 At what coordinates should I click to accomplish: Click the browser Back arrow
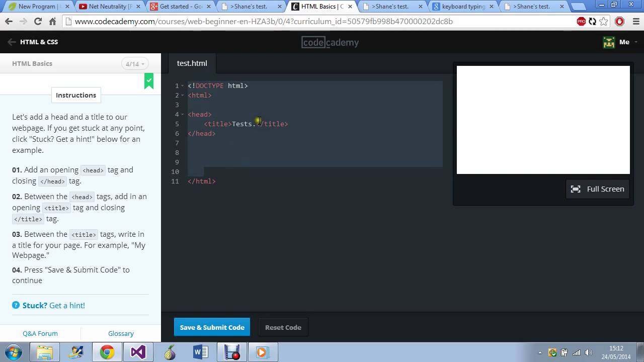click(9, 22)
